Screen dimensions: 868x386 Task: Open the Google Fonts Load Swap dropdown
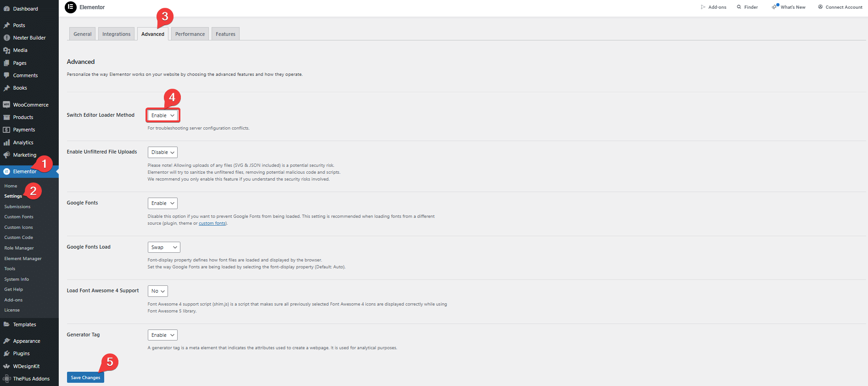(164, 247)
